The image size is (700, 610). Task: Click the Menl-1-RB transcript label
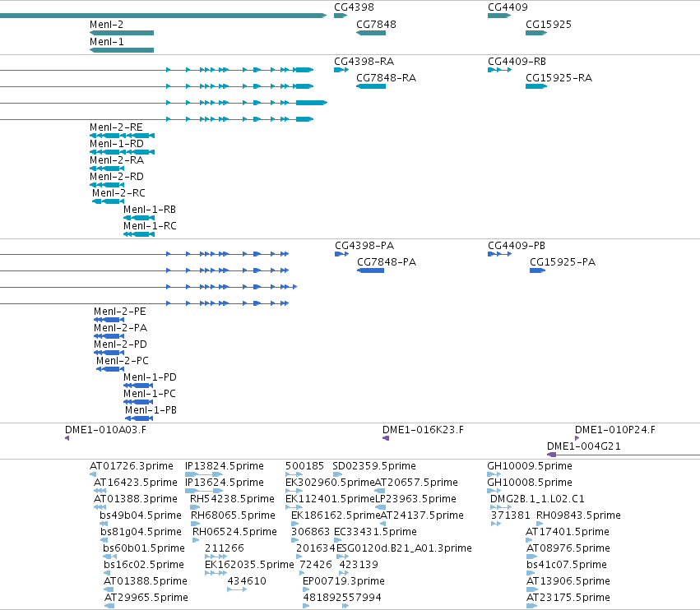pyautogui.click(x=150, y=210)
